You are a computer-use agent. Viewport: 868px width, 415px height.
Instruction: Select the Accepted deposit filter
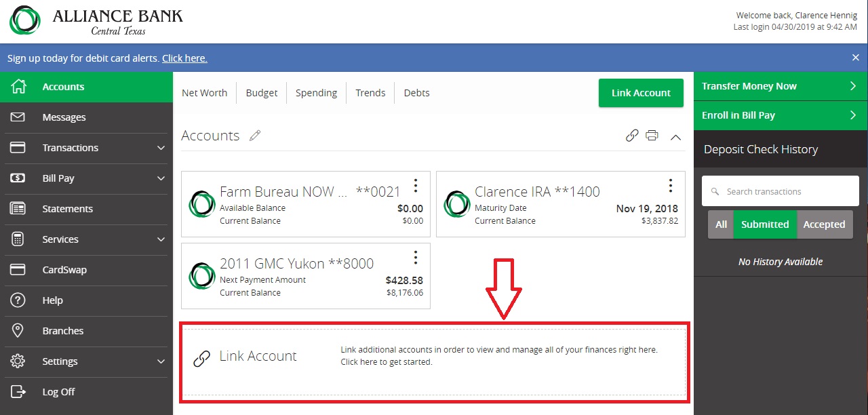824,224
